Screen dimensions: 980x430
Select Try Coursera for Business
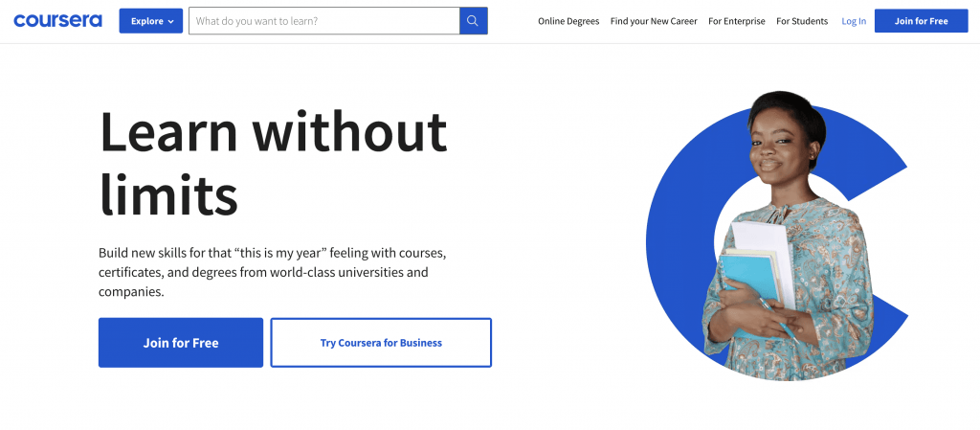pos(381,343)
